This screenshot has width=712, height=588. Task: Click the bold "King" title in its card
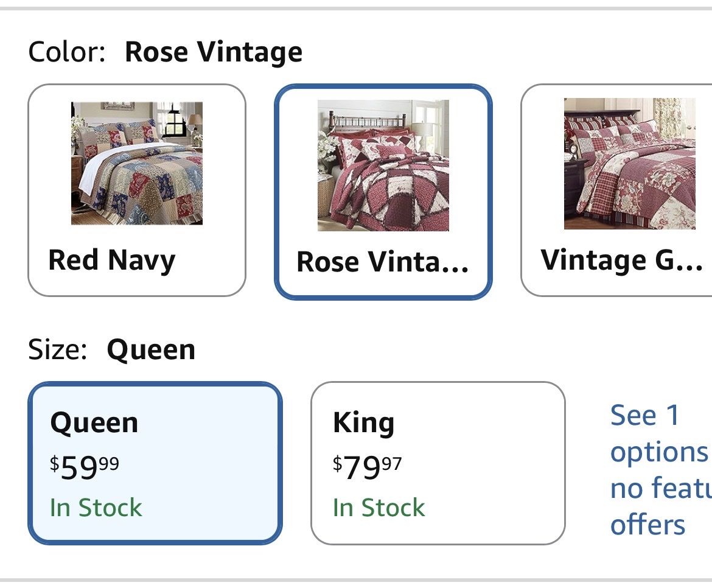(x=364, y=422)
